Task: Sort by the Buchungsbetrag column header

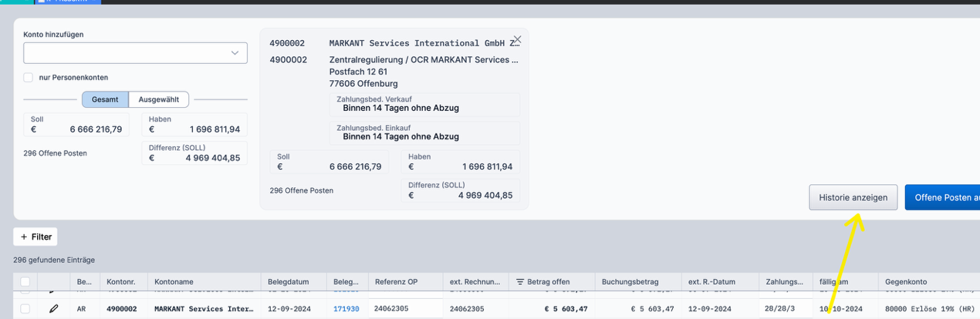Action: (637, 282)
